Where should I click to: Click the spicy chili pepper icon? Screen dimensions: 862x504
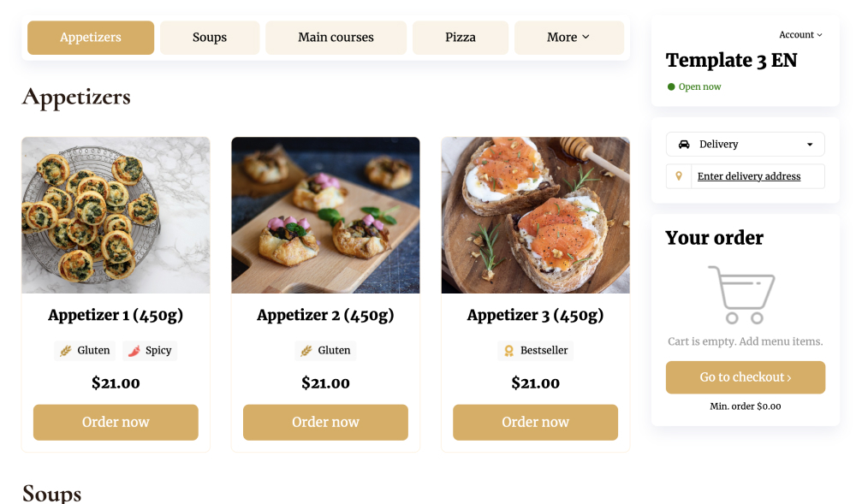click(x=134, y=351)
